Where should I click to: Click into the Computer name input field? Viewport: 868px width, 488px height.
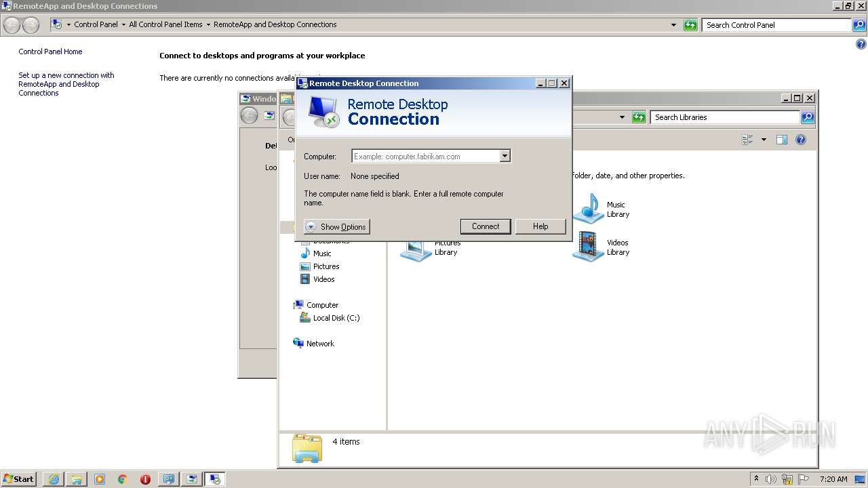click(x=426, y=157)
